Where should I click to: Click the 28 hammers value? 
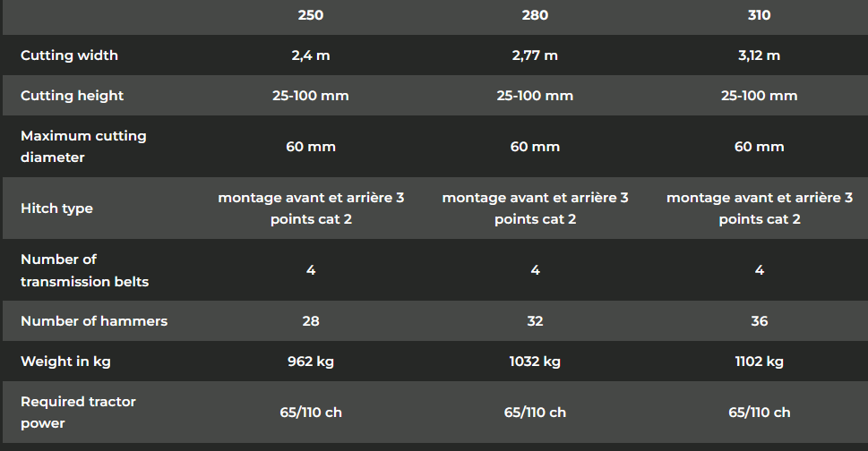[x=311, y=321]
